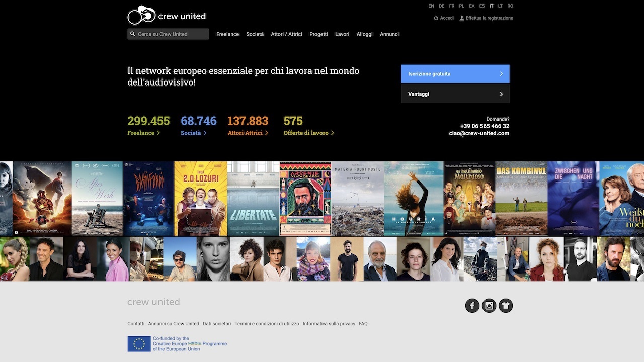The image size is (644, 362).
Task: Open the Progetti navigation menu
Action: tap(318, 34)
